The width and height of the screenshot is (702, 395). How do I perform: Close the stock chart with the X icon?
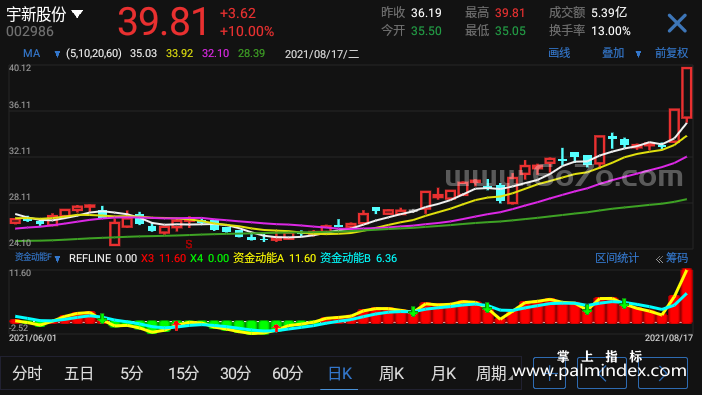pos(676,23)
